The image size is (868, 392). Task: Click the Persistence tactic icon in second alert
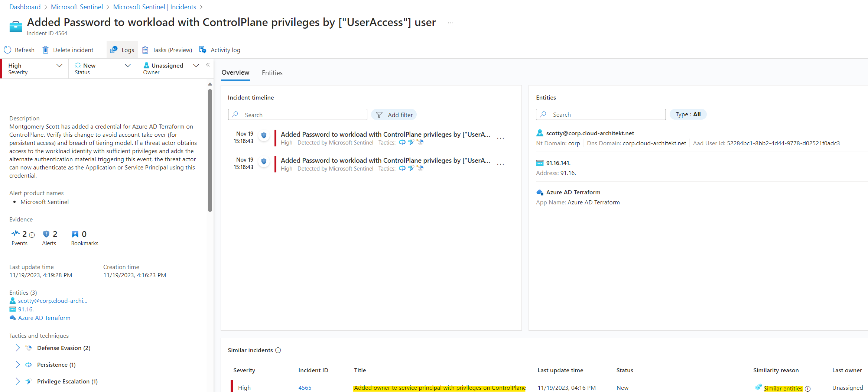(x=402, y=168)
